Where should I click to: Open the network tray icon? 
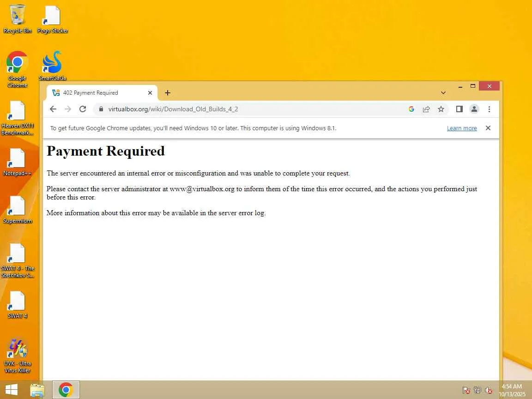click(478, 390)
